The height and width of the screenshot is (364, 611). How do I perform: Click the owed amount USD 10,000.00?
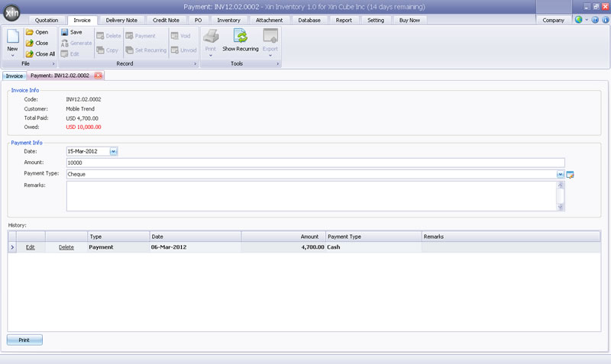pos(83,127)
